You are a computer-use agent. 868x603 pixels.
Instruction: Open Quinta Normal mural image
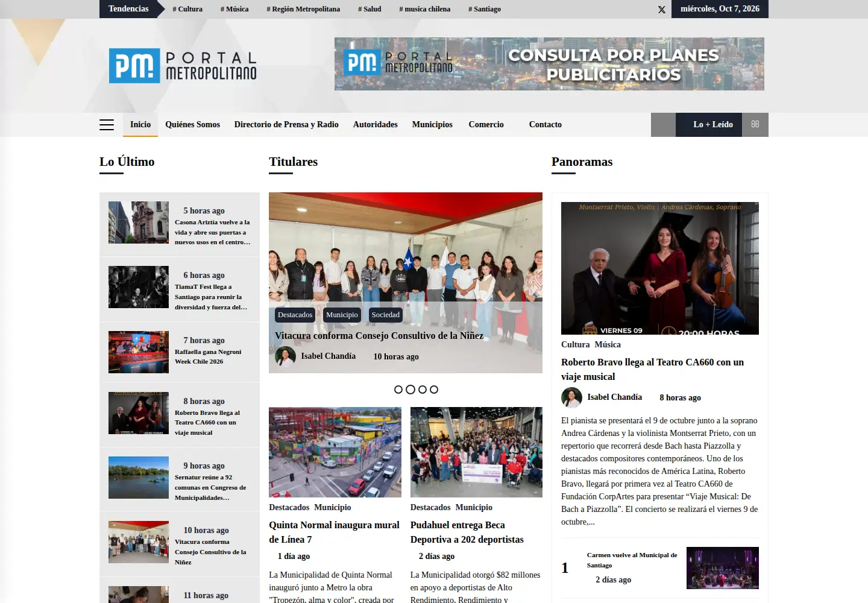335,452
